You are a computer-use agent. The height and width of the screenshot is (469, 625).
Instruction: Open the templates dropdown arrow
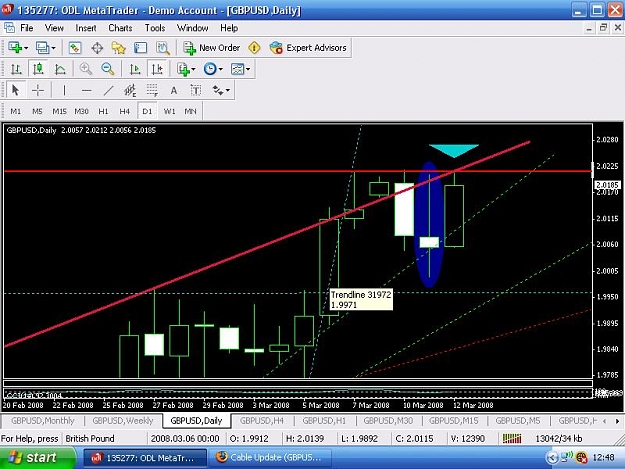point(248,69)
